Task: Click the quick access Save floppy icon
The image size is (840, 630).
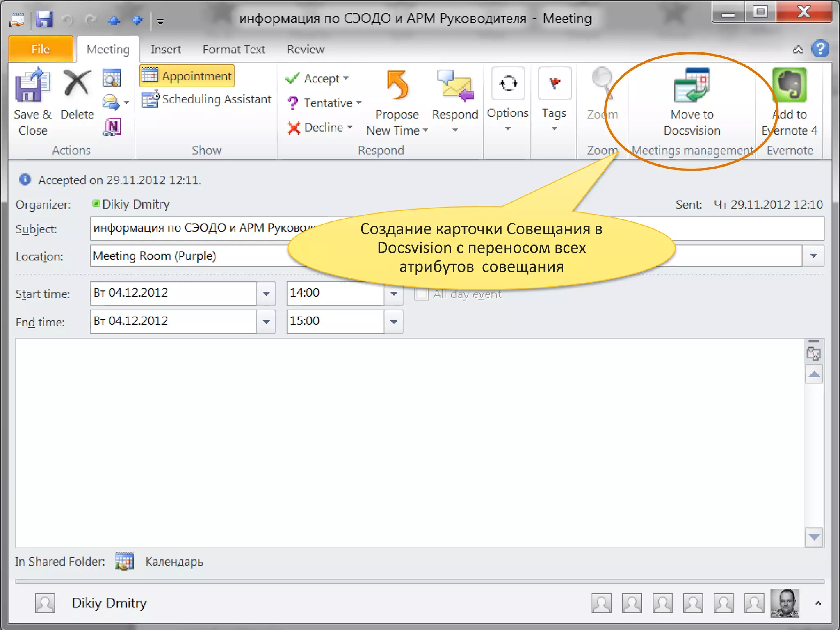Action: 44,19
